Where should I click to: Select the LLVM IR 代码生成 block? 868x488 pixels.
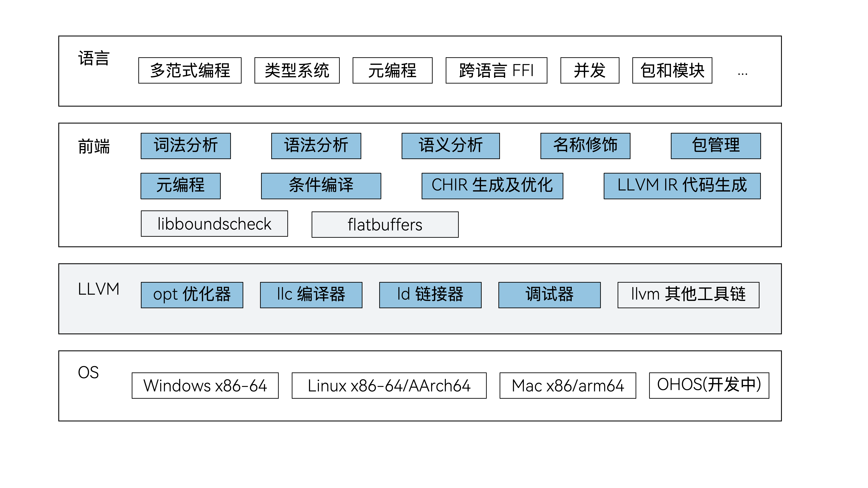tap(682, 186)
